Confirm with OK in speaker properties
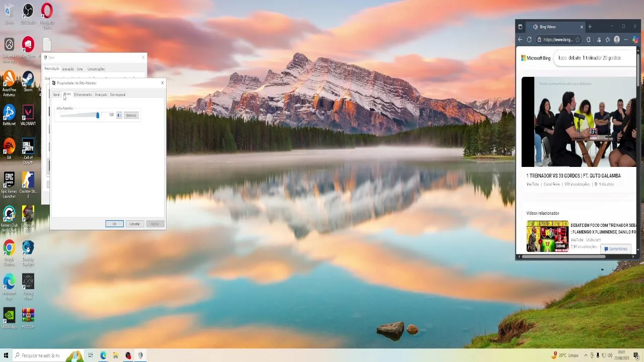The width and height of the screenshot is (644, 362). 114,224
